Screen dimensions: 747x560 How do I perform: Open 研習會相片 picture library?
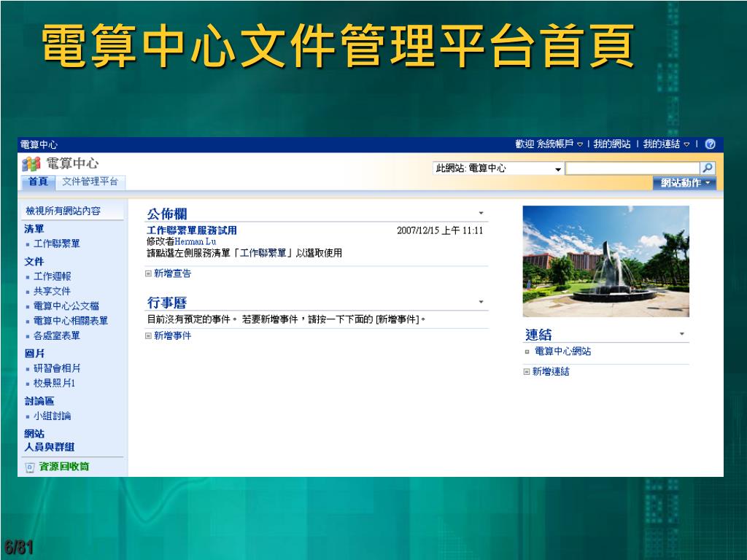tap(57, 368)
